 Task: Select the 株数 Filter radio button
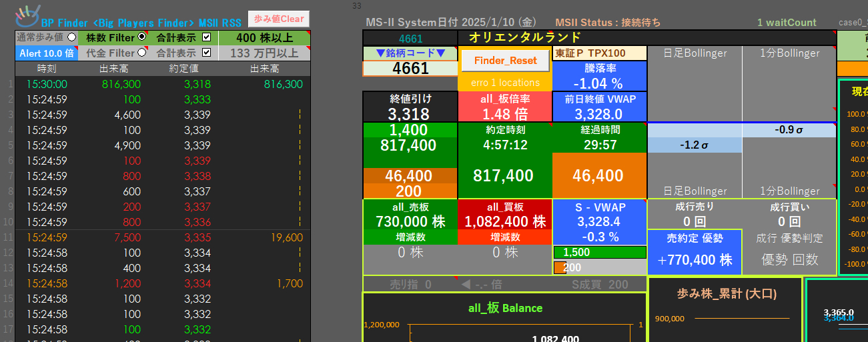[x=141, y=38]
